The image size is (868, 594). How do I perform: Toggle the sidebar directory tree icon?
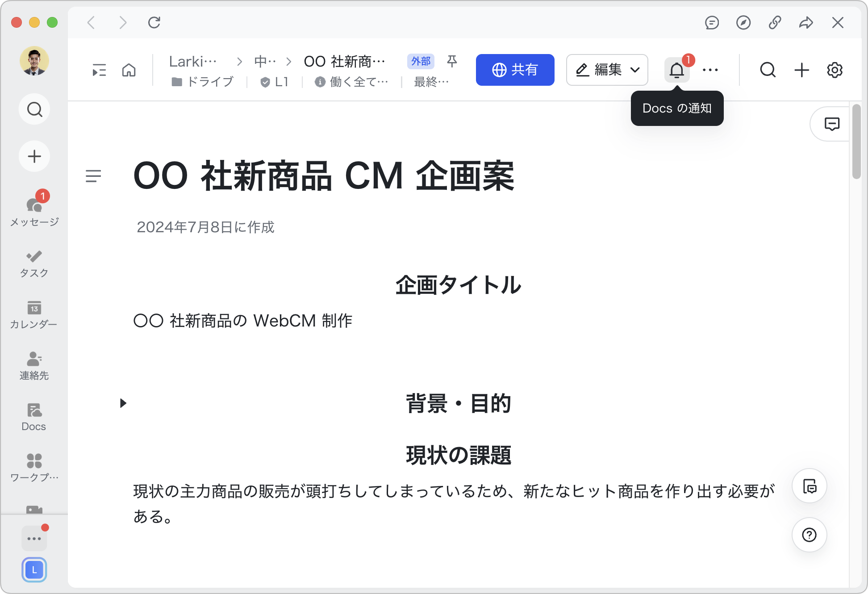tap(99, 70)
